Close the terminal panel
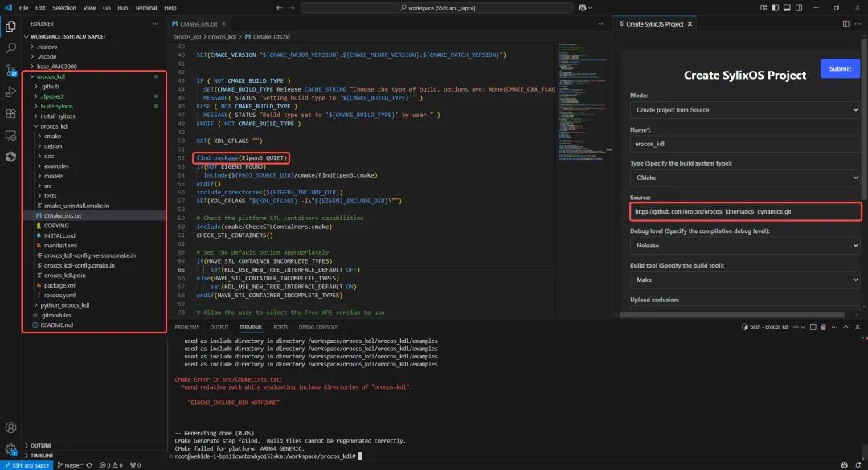Screen dimensions: 868x470 [858, 327]
